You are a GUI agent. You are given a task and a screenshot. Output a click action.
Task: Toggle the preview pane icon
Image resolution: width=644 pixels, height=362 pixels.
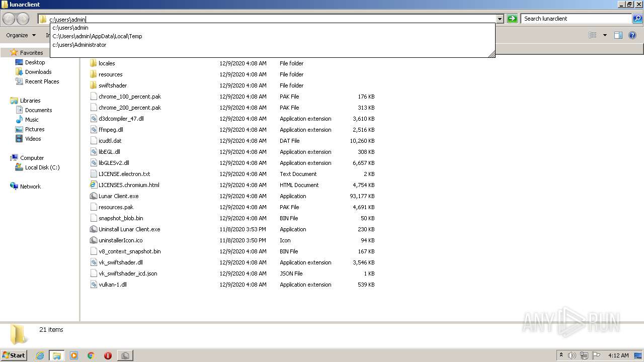(x=618, y=35)
